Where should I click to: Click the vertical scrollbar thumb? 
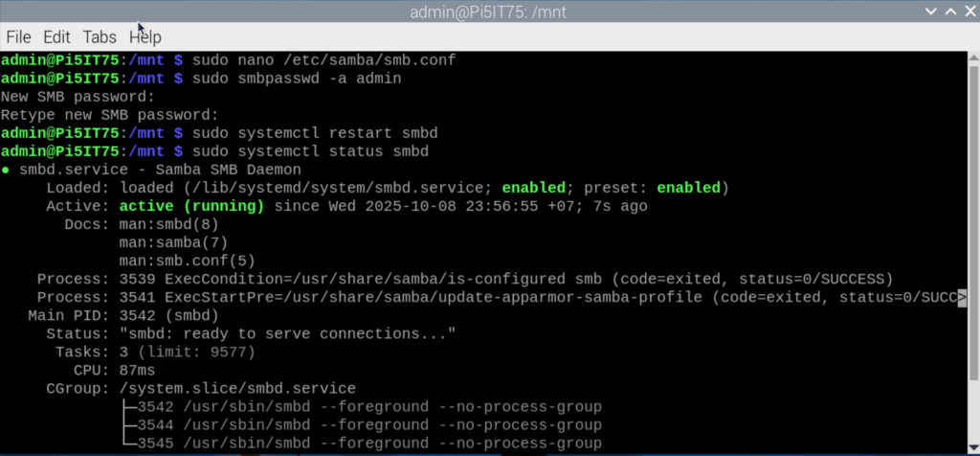[x=973, y=222]
